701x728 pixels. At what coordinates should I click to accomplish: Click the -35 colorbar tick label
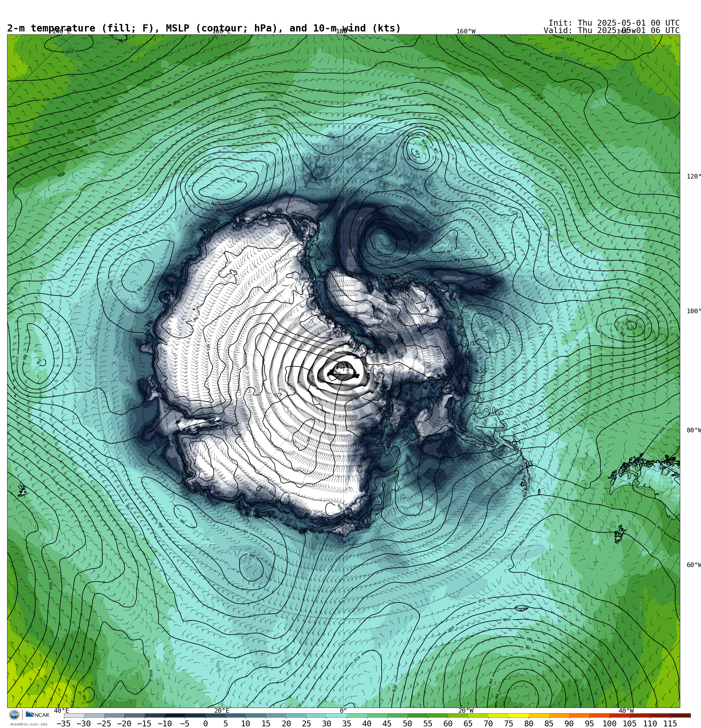click(x=63, y=723)
